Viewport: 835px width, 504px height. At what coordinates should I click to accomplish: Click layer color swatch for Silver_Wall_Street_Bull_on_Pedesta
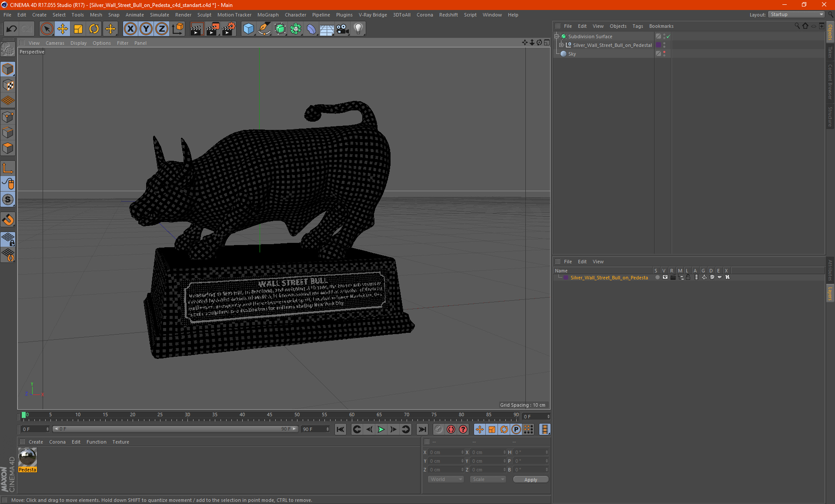(x=565, y=277)
